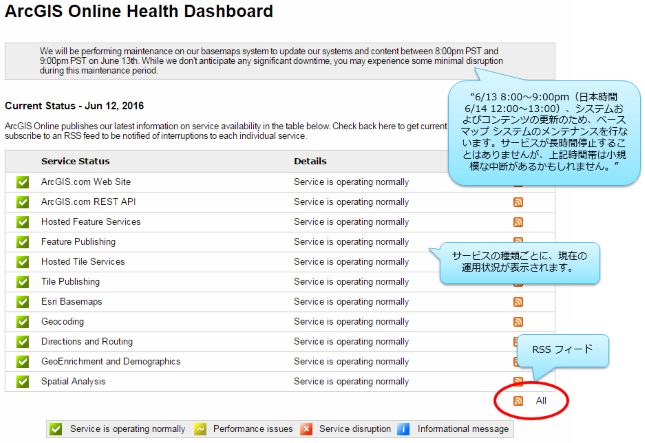The width and height of the screenshot is (645, 443).
Task: Select the Esri Basemaps row label
Action: 72,302
